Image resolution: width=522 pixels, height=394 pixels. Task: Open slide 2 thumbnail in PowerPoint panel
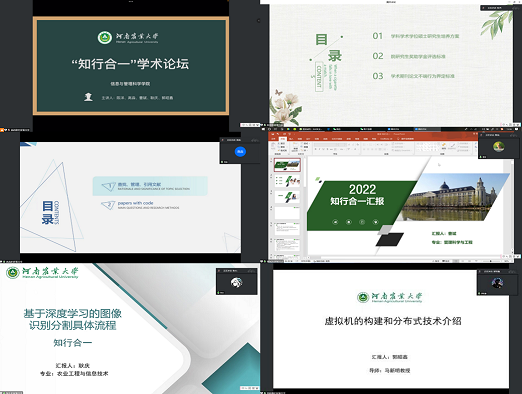(287, 181)
